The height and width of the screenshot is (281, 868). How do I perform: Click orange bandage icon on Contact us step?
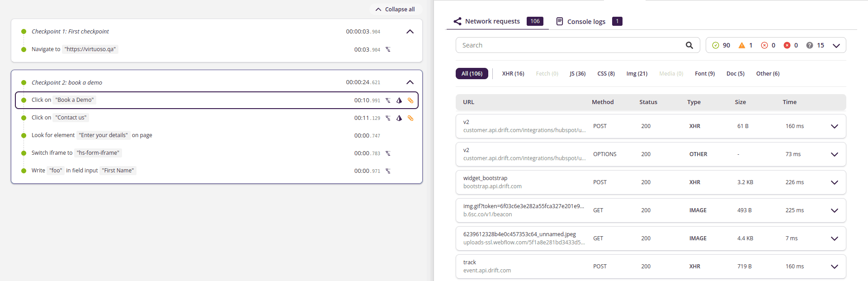click(x=410, y=118)
